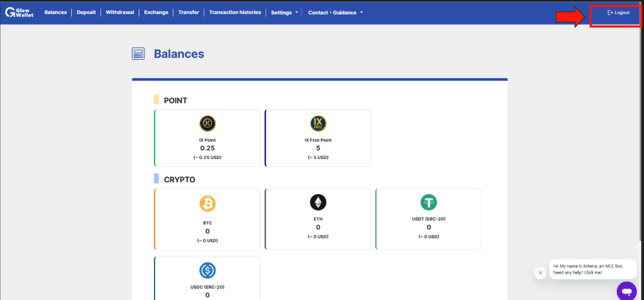
Task: Select the BTC label text
Action: coord(208,223)
